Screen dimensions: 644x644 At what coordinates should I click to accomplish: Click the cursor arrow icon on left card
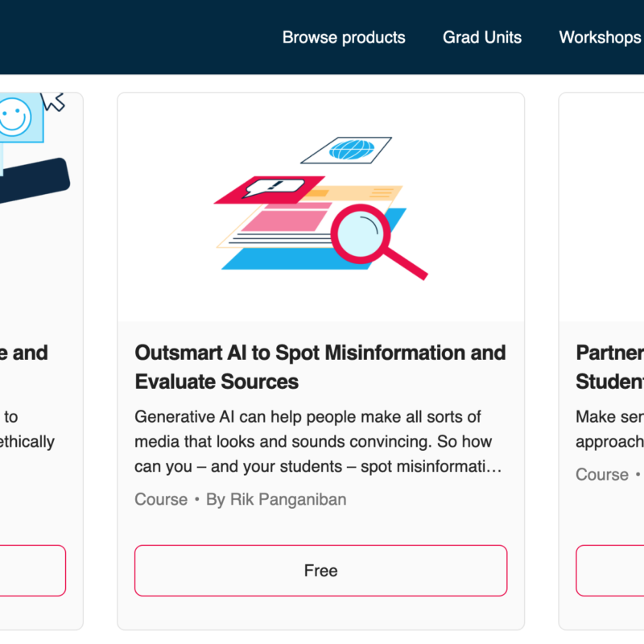coord(53,100)
